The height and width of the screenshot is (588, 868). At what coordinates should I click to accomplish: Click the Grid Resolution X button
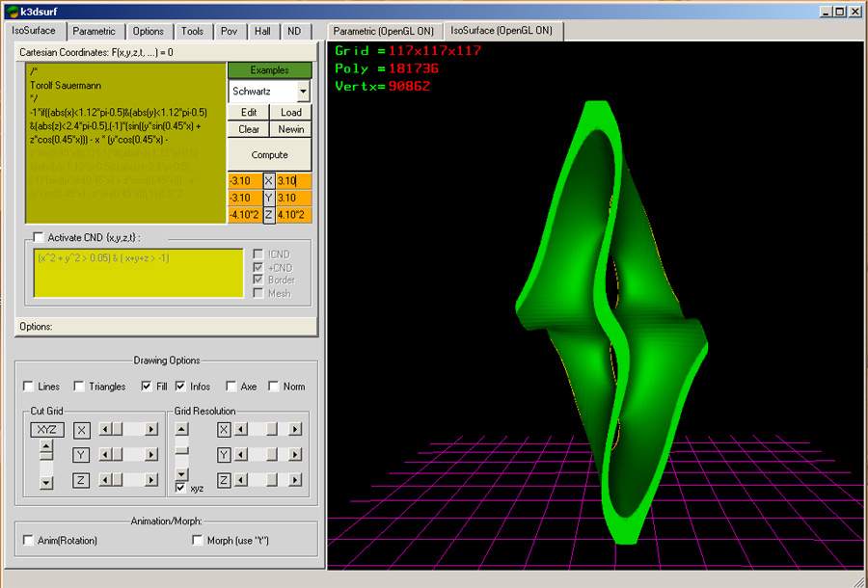pos(224,430)
